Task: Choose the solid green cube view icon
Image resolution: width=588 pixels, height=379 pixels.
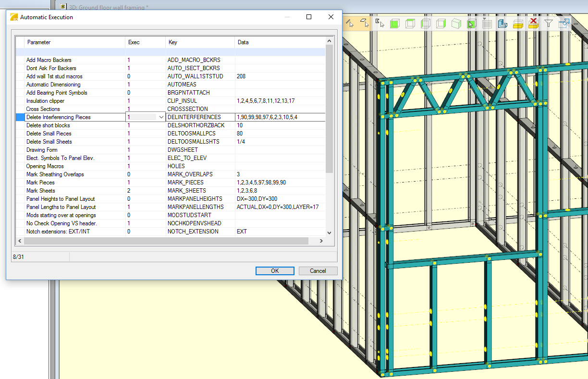Action: tap(394, 24)
